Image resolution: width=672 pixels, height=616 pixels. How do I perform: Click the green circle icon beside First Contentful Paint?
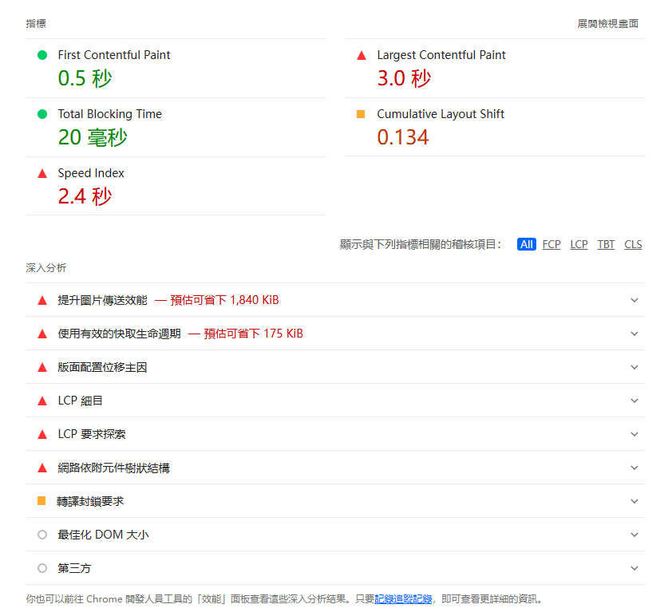(42, 54)
